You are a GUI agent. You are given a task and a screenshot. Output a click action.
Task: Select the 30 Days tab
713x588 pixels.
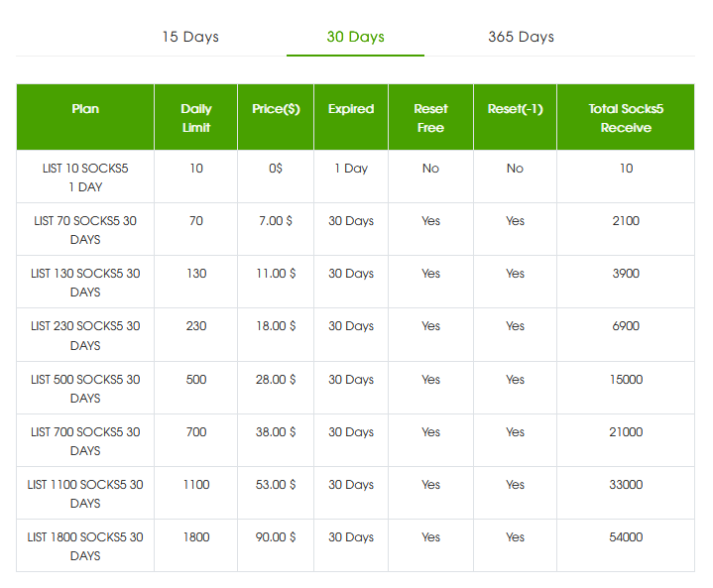tap(355, 37)
